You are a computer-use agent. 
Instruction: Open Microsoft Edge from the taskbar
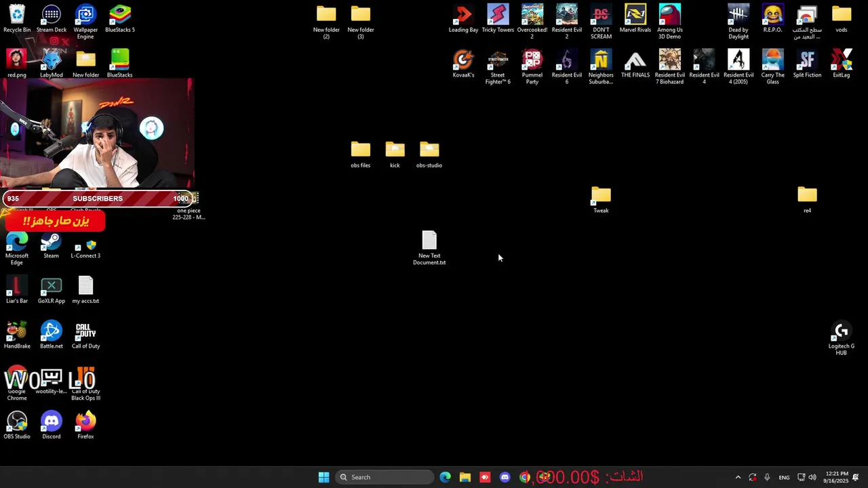pyautogui.click(x=446, y=477)
